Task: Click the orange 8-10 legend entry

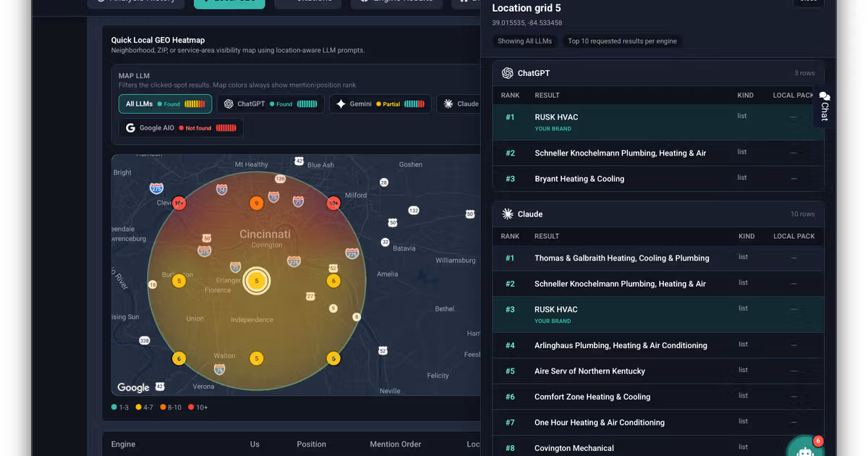Action: (x=171, y=408)
